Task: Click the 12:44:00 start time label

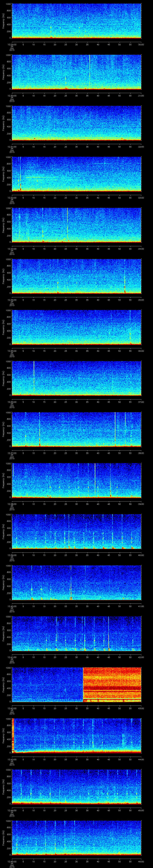Action: pos(12,810)
